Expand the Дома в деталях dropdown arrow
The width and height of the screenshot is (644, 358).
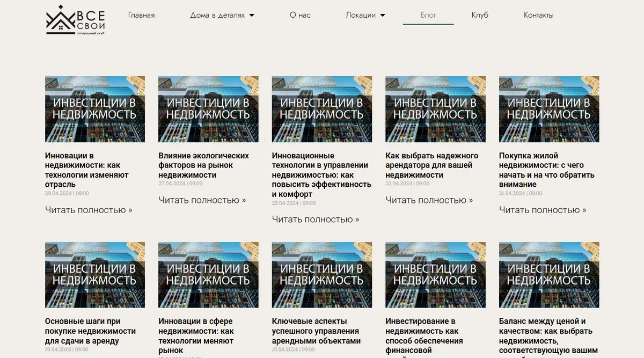252,16
